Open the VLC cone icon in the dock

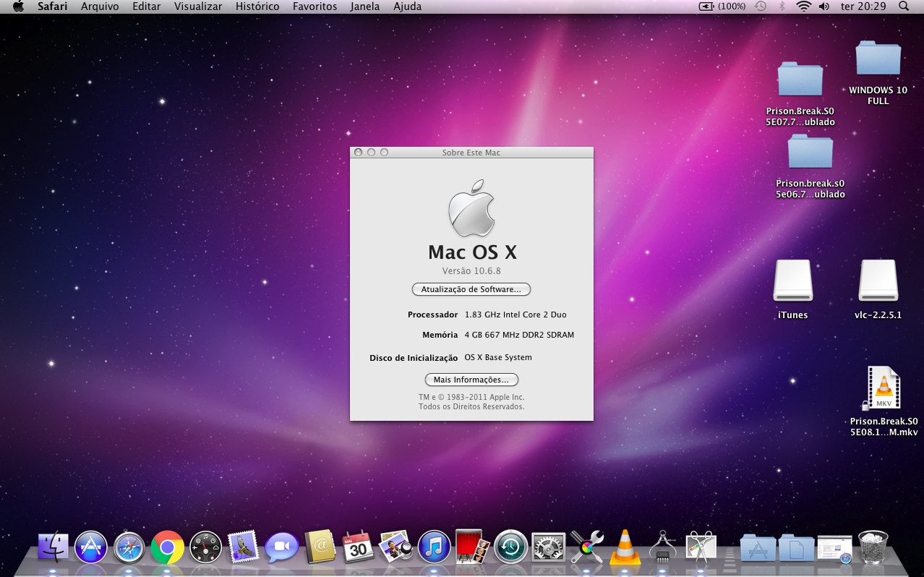pyautogui.click(x=624, y=547)
